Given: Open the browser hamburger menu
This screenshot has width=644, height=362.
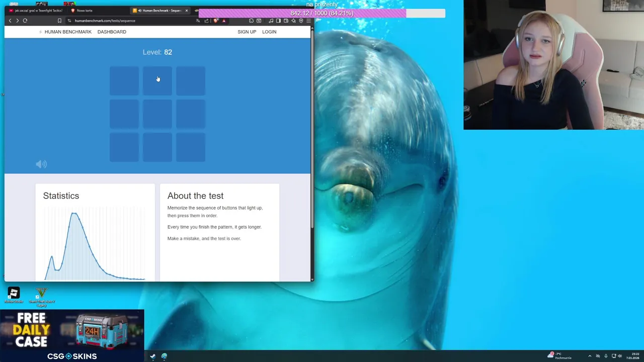Looking at the screenshot, I should tap(308, 21).
